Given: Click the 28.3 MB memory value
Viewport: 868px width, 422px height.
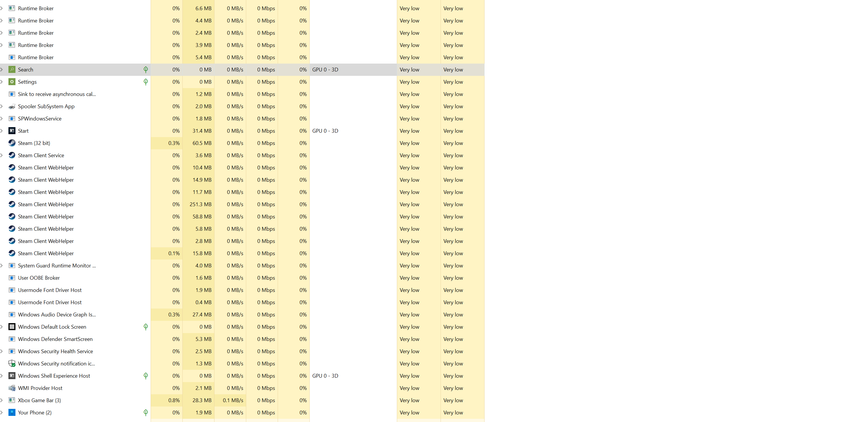Looking at the screenshot, I should pos(202,400).
